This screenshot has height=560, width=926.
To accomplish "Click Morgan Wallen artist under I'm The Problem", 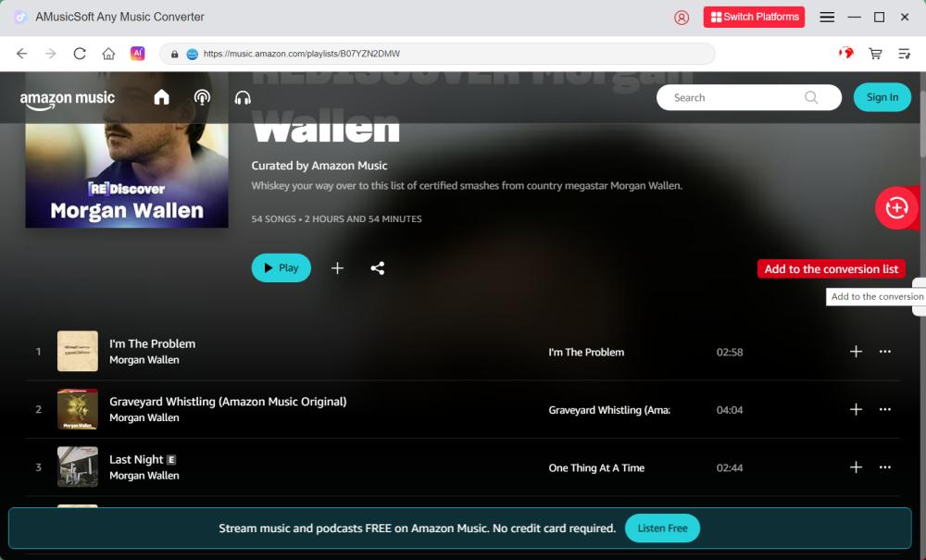I will coord(144,360).
